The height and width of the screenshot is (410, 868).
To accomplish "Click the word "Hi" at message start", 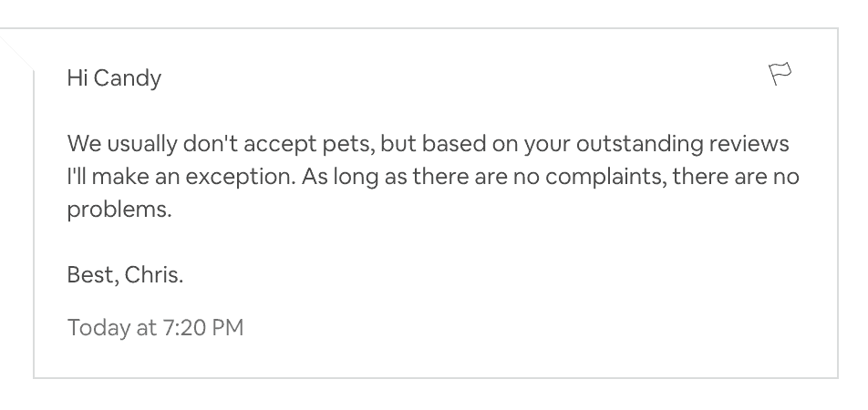I will point(77,78).
